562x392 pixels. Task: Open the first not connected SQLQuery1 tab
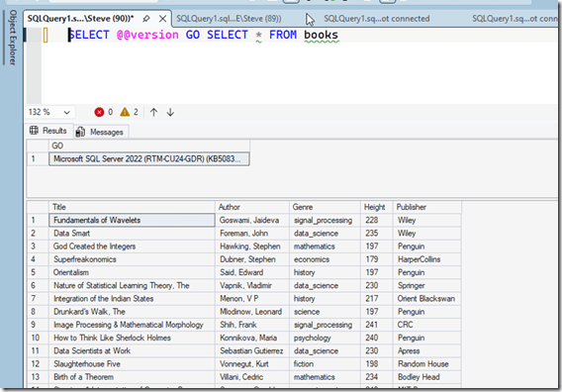tap(376, 19)
